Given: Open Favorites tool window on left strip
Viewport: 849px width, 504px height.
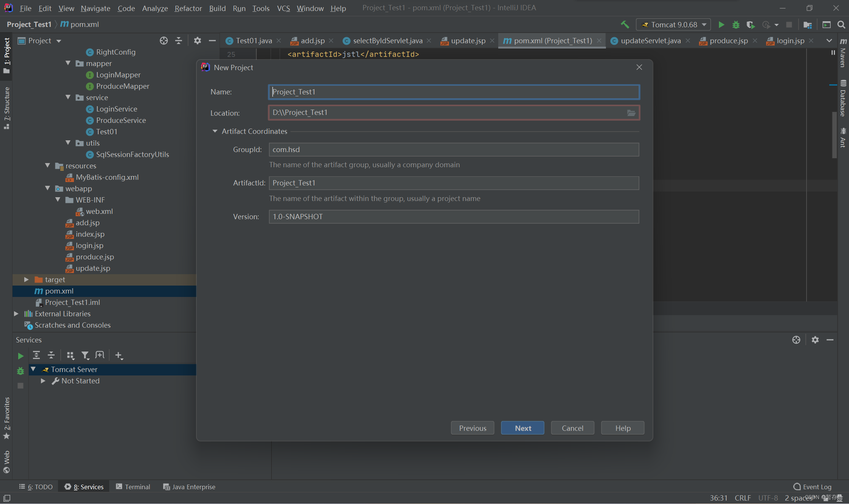Looking at the screenshot, I should (x=6, y=418).
